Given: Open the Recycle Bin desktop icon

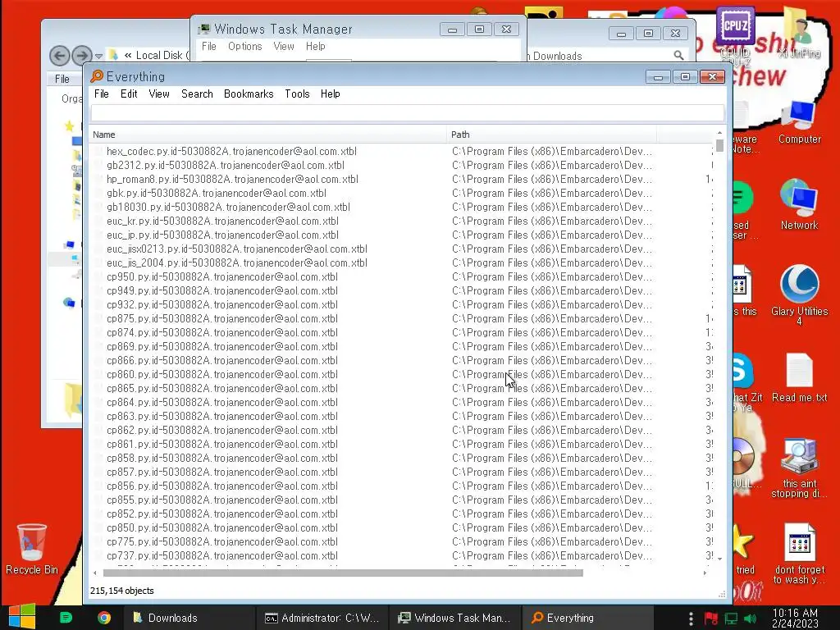Looking at the screenshot, I should [x=32, y=549].
